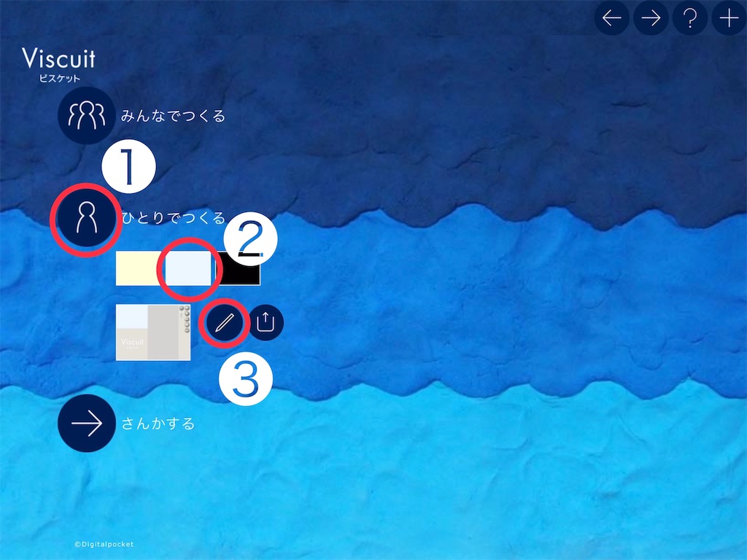
Task: Click the Viscuit logo title
Action: click(x=58, y=65)
